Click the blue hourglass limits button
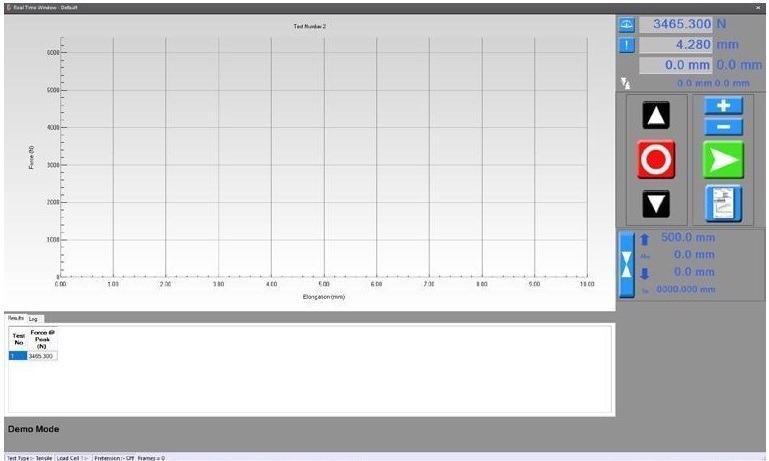 [x=626, y=265]
